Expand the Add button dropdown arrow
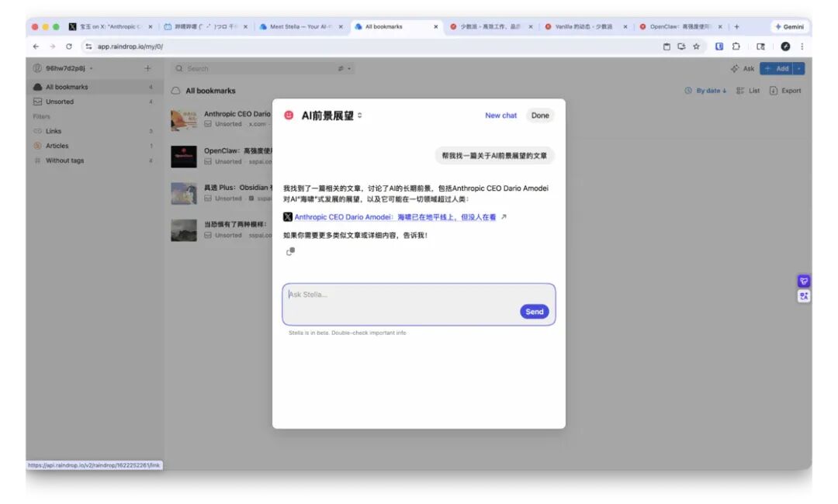The width and height of the screenshot is (838, 504). tap(799, 68)
